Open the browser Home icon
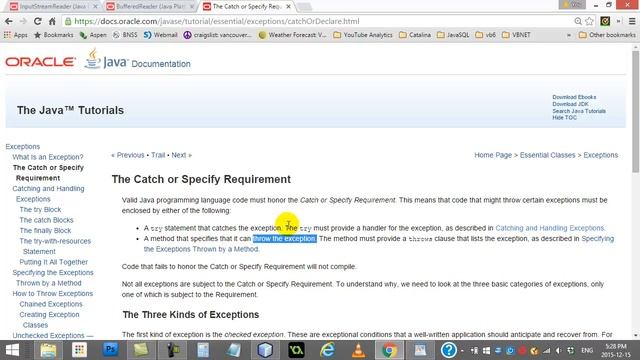This screenshot has width=640, height=360. click(x=52, y=21)
